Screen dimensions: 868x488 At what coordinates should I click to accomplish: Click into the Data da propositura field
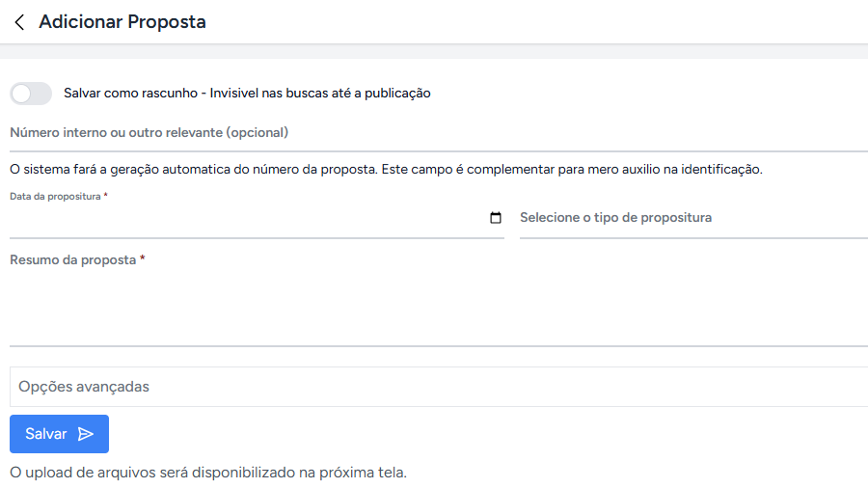(241, 219)
